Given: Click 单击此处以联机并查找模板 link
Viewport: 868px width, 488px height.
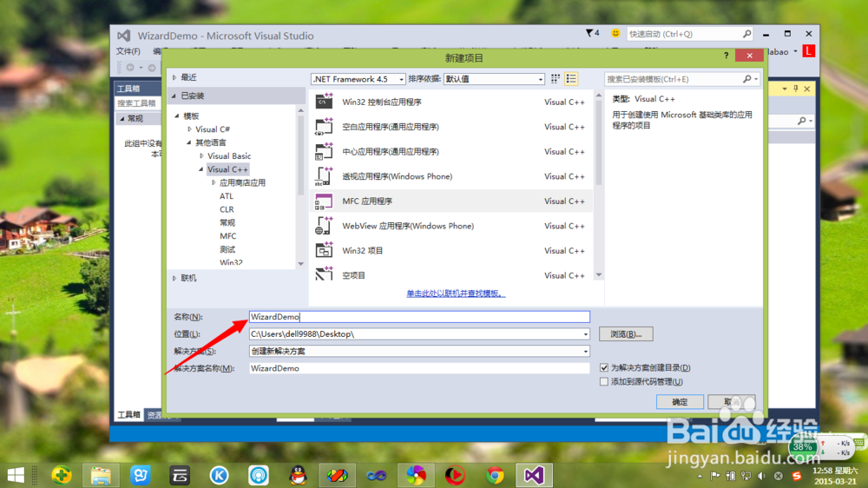Looking at the screenshot, I should tap(456, 293).
